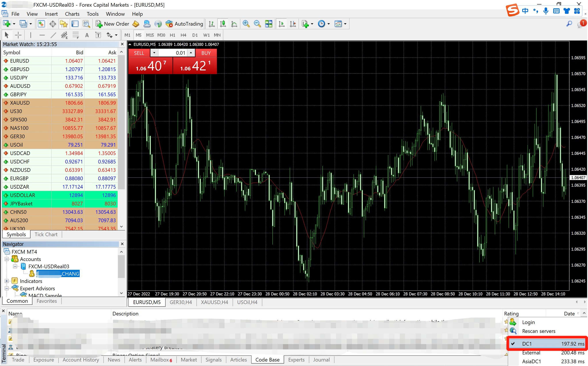Switch timeframe to D1

click(x=195, y=35)
